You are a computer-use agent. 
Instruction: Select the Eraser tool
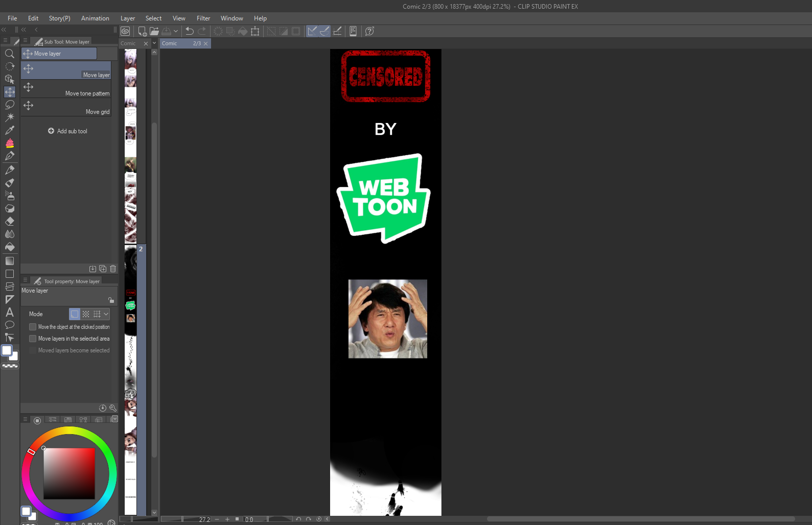point(9,221)
